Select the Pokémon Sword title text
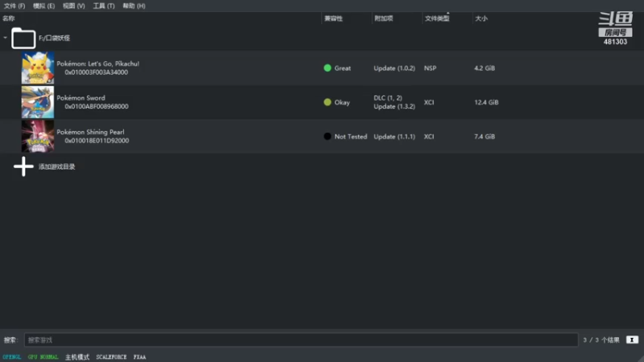The height and width of the screenshot is (362, 644). point(81,97)
